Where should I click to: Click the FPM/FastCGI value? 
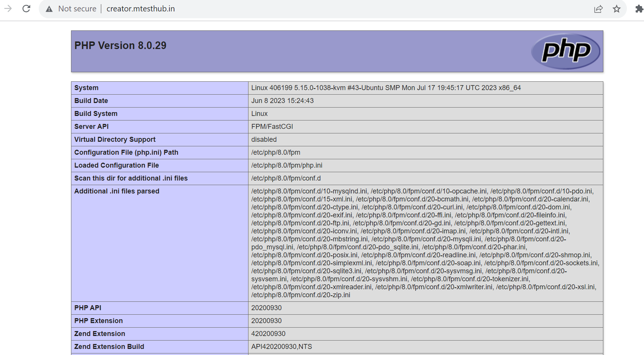(272, 127)
